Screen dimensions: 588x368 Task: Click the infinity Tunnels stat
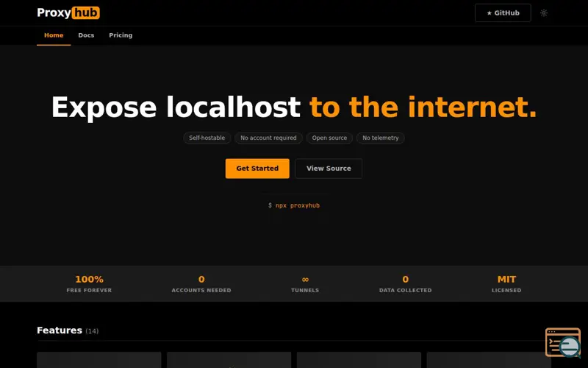(305, 284)
